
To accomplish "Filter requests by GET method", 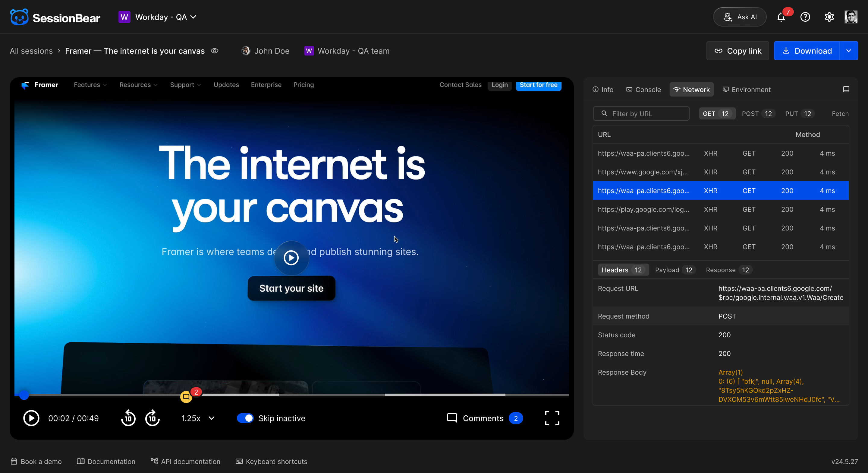I will coord(717,114).
